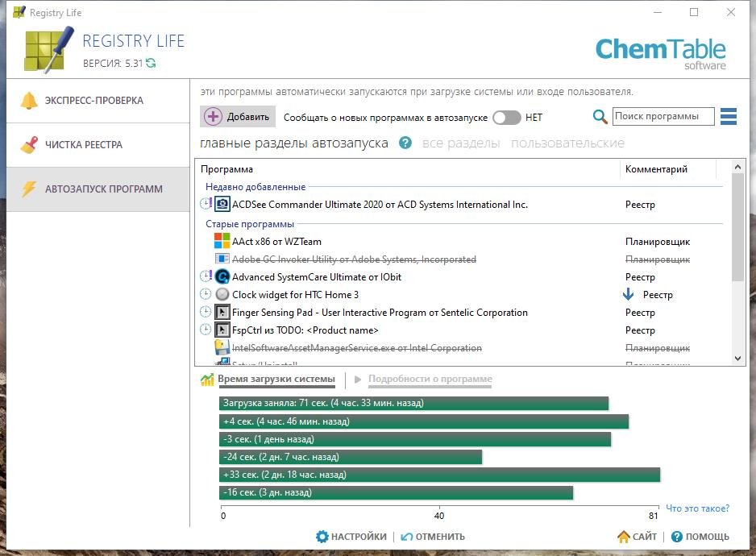Screen dimensions: 756x556
Task: Select ACDSee Commander Ultimate 2020 row text
Action: (380, 205)
